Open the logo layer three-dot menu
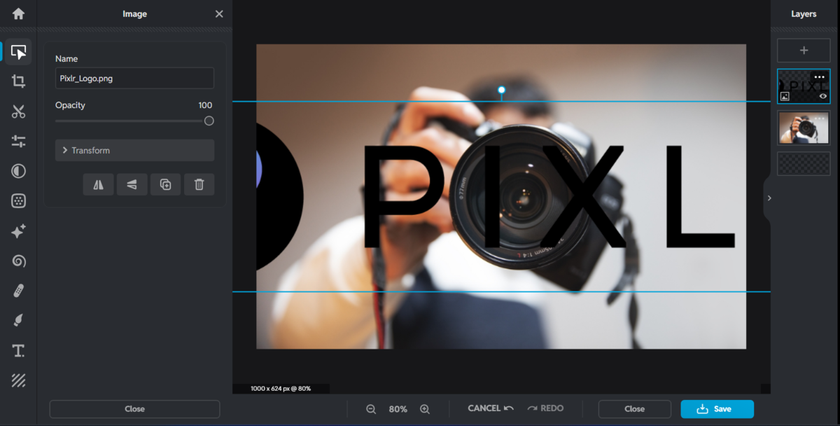 coord(819,77)
